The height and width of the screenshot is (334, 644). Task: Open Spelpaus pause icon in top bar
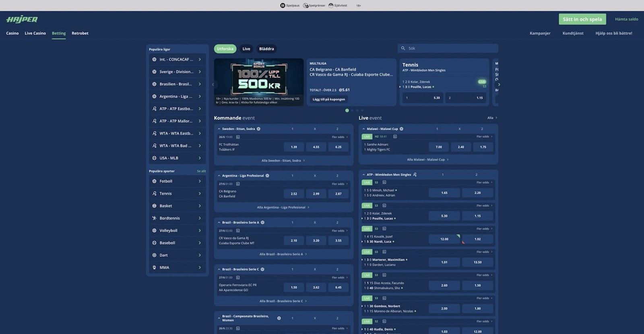pyautogui.click(x=283, y=6)
